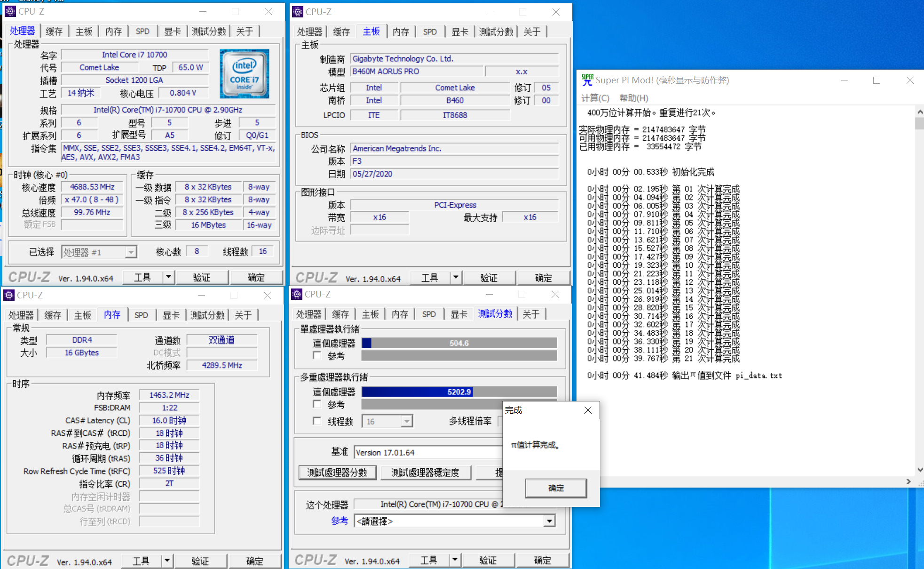924x569 pixels.
Task: Click 測試處理器分數 button
Action: [x=337, y=472]
